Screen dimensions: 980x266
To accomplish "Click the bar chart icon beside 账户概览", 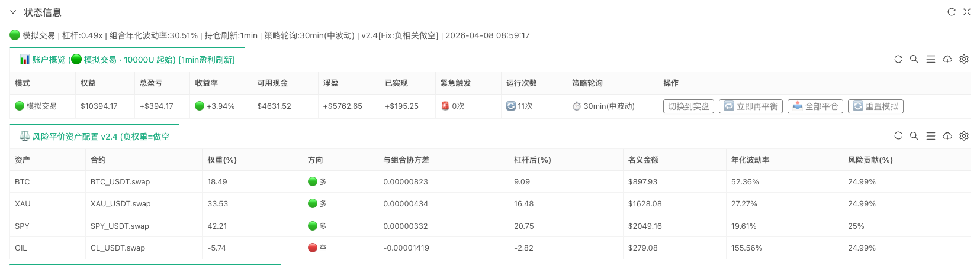I will tap(25, 59).
